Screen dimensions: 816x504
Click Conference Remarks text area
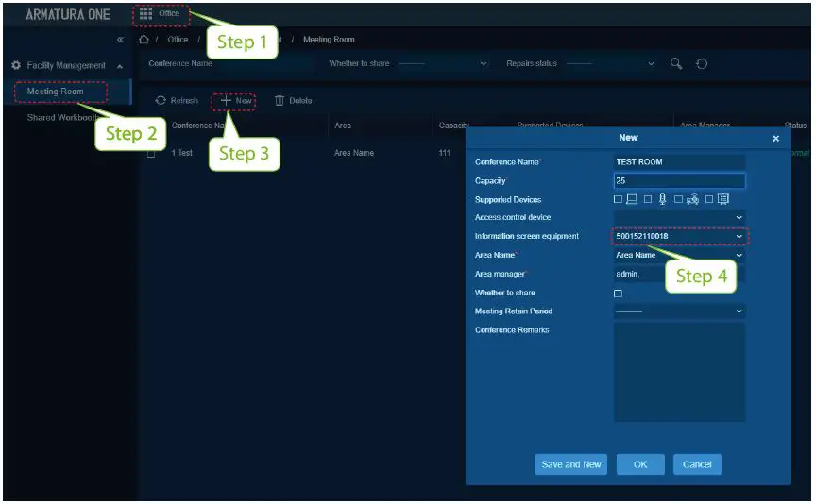click(x=680, y=372)
